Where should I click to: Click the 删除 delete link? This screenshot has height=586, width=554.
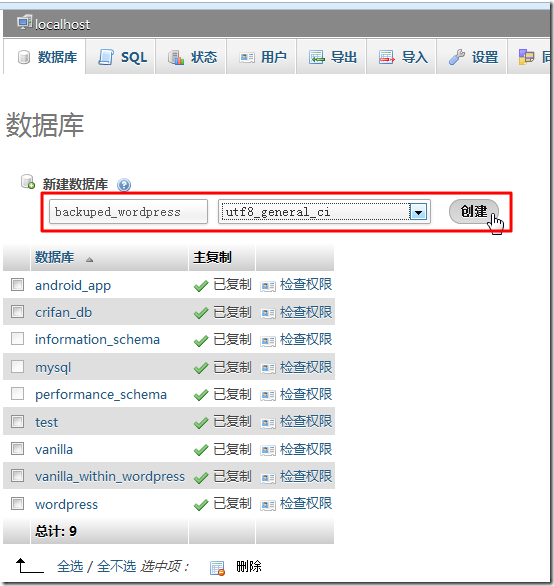[249, 567]
